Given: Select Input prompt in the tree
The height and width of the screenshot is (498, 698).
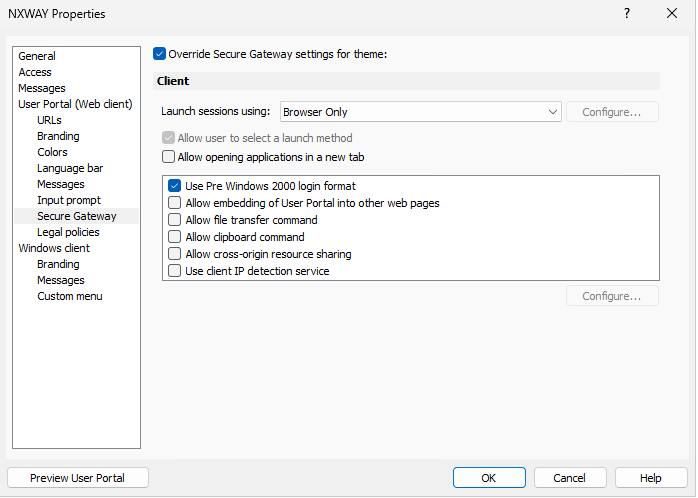Looking at the screenshot, I should 69,200.
